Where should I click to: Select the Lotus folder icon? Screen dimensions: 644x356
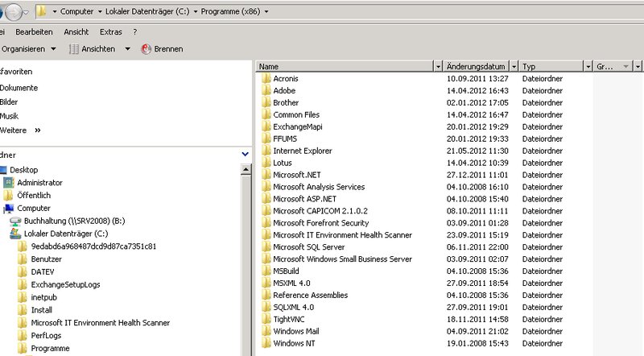pyautogui.click(x=266, y=163)
